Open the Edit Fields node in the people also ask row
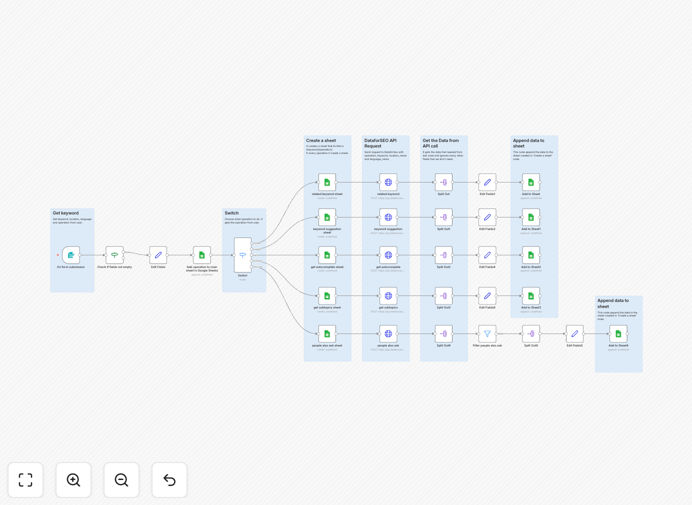The width and height of the screenshot is (692, 505). click(x=575, y=334)
